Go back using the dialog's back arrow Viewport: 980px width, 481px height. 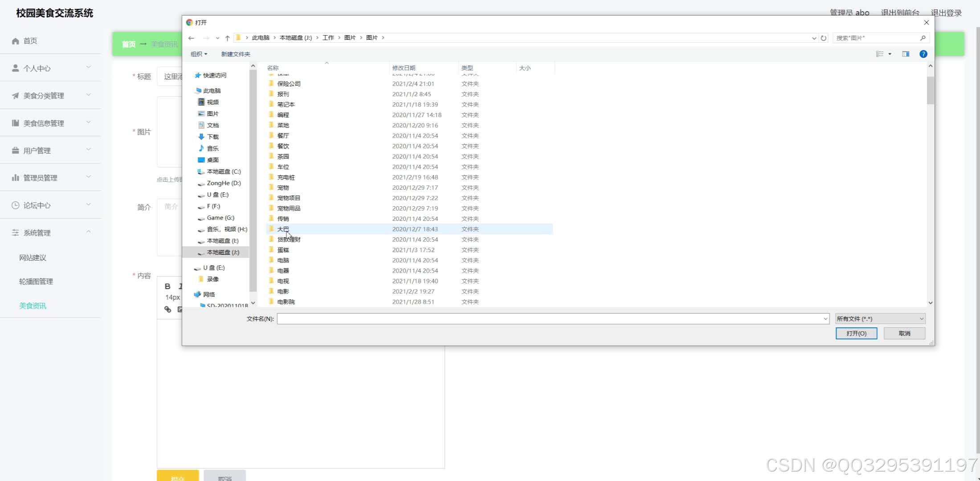(x=191, y=38)
